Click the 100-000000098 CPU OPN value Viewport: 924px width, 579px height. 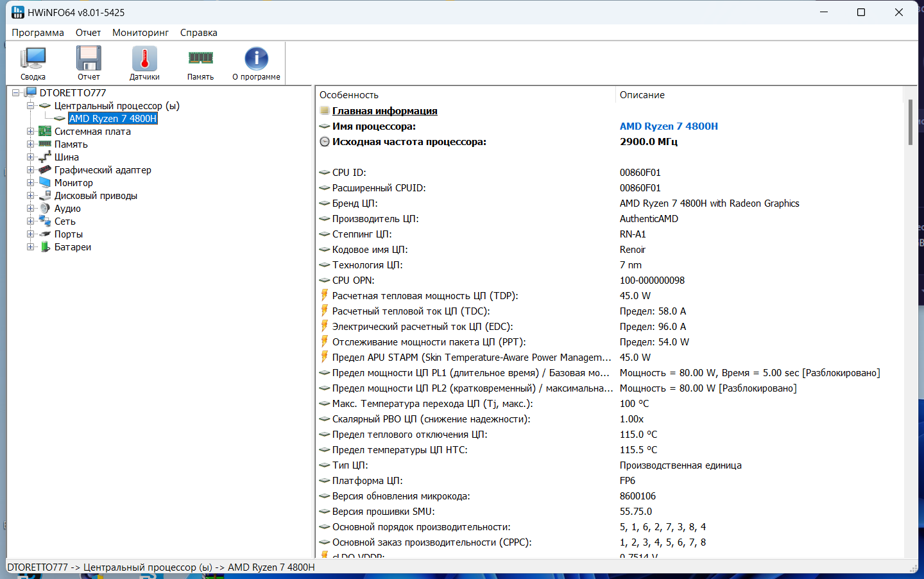pyautogui.click(x=652, y=280)
